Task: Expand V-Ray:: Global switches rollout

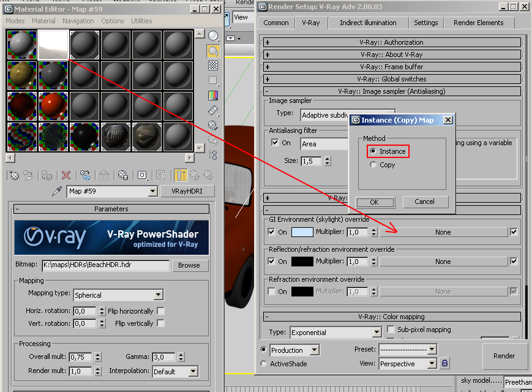Action: [x=392, y=79]
